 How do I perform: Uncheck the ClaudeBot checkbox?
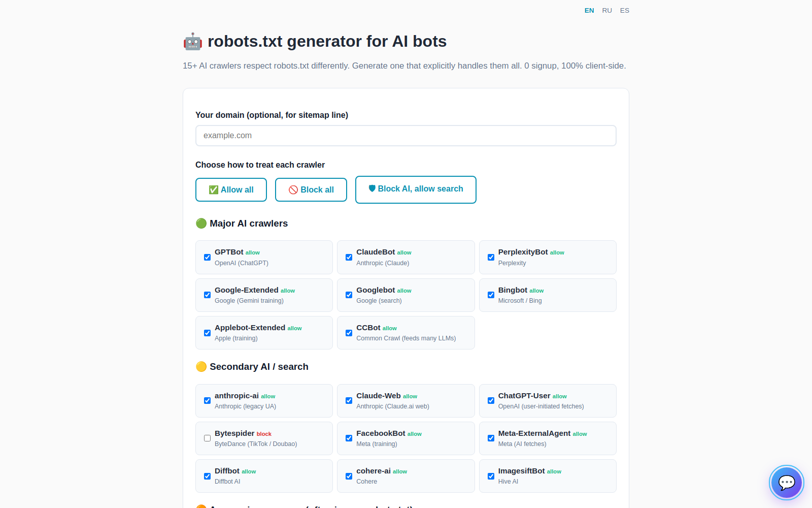[349, 257]
